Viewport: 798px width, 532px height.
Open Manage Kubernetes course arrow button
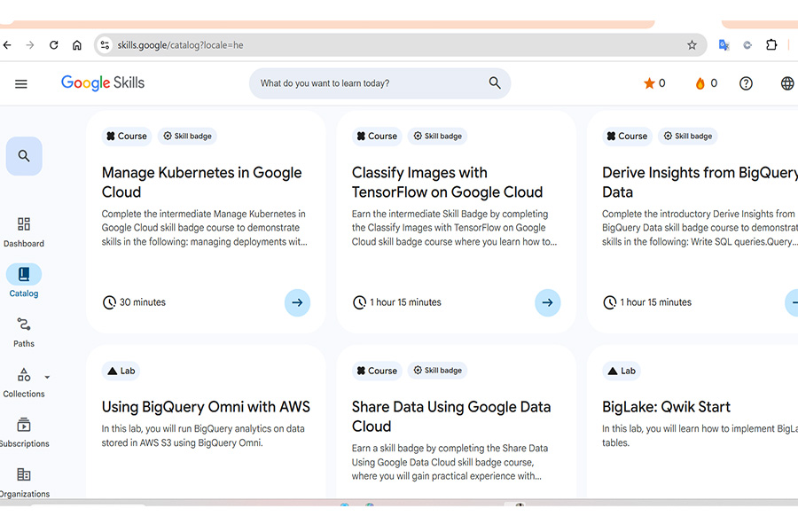(297, 302)
